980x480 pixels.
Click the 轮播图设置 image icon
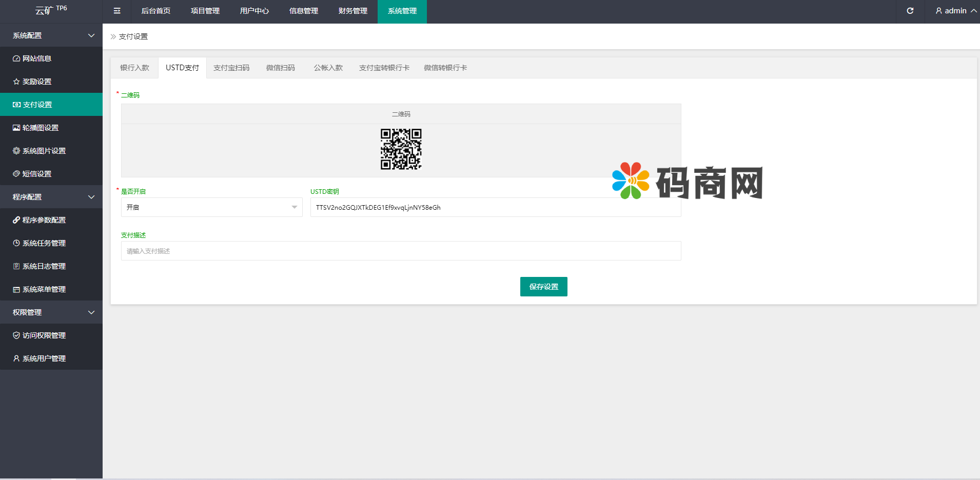(x=16, y=127)
